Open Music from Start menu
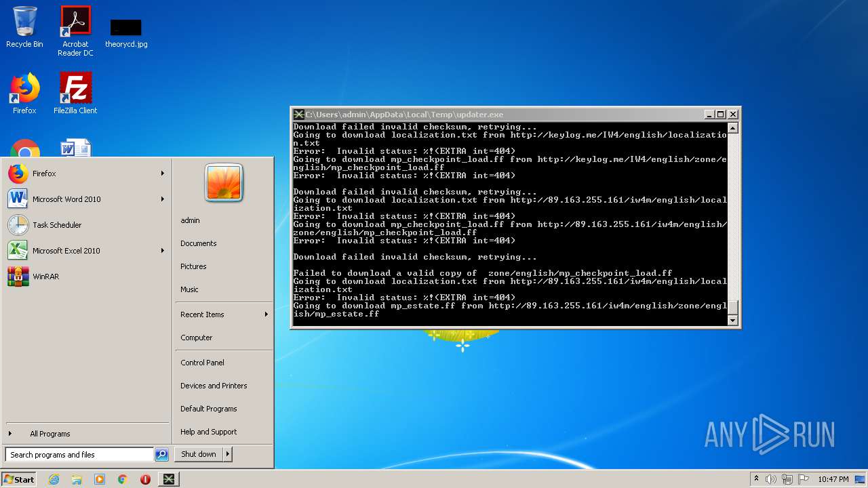Image resolution: width=868 pixels, height=488 pixels. [x=189, y=289]
